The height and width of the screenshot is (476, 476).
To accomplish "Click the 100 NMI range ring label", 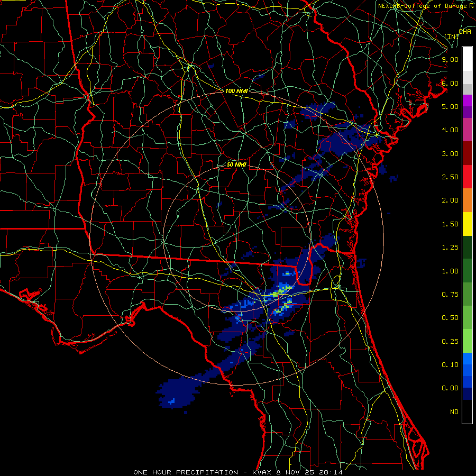I will click(236, 91).
